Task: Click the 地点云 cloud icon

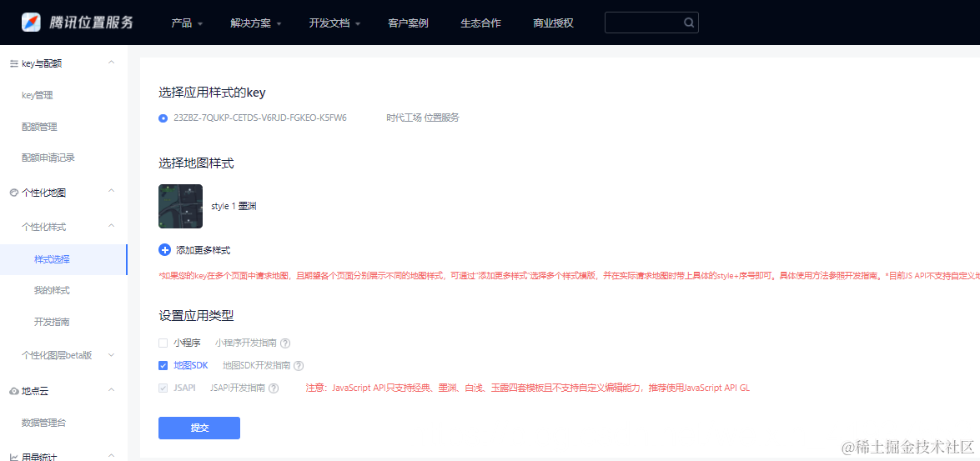Action: [13, 391]
